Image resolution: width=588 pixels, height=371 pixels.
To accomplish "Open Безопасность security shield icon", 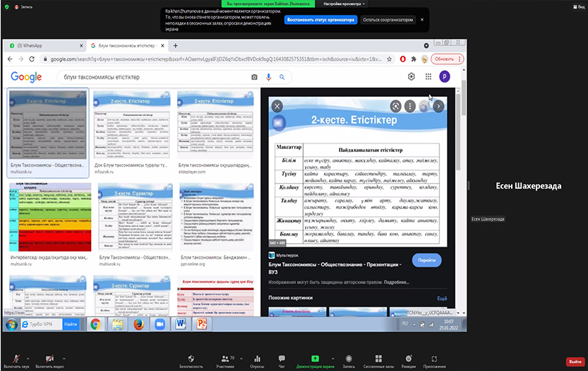I will pos(191,360).
